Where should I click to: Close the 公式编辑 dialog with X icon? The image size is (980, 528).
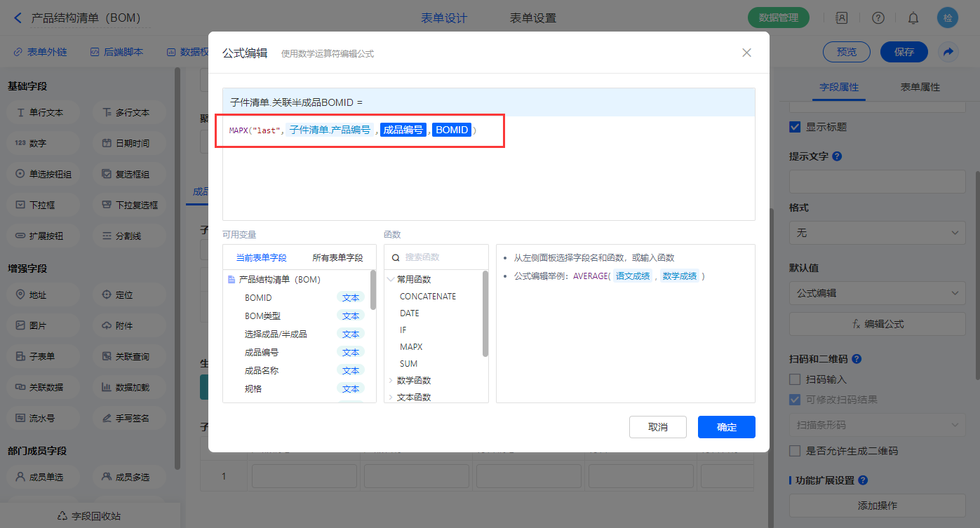[x=746, y=53]
